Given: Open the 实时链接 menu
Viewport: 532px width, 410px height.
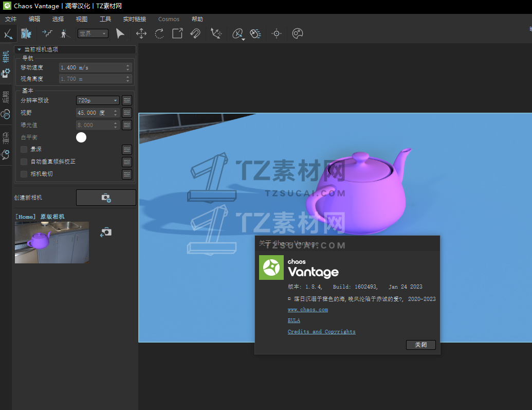Looking at the screenshot, I should coord(135,19).
